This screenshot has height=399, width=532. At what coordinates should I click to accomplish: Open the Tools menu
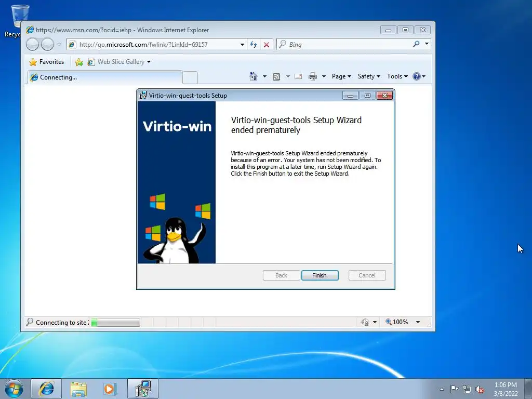[x=397, y=76]
